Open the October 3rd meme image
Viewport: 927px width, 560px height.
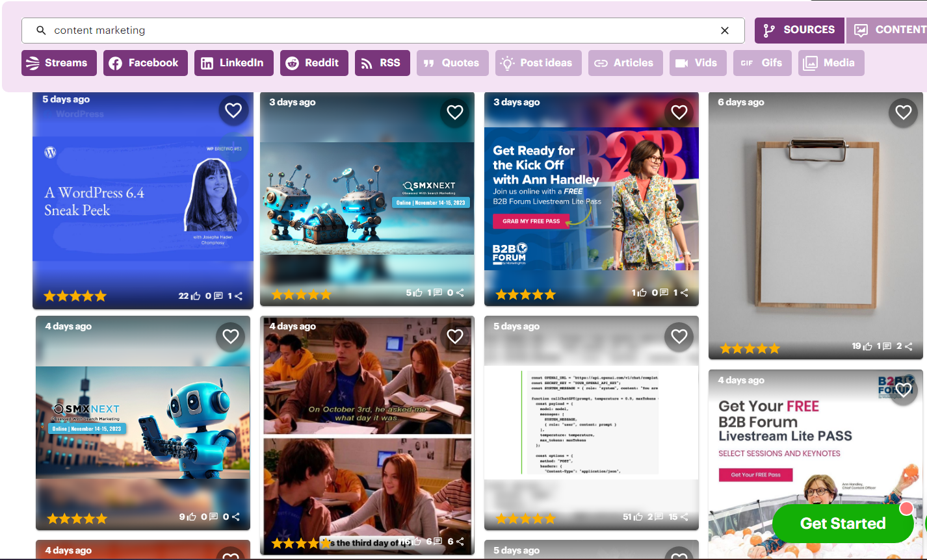[x=367, y=435]
